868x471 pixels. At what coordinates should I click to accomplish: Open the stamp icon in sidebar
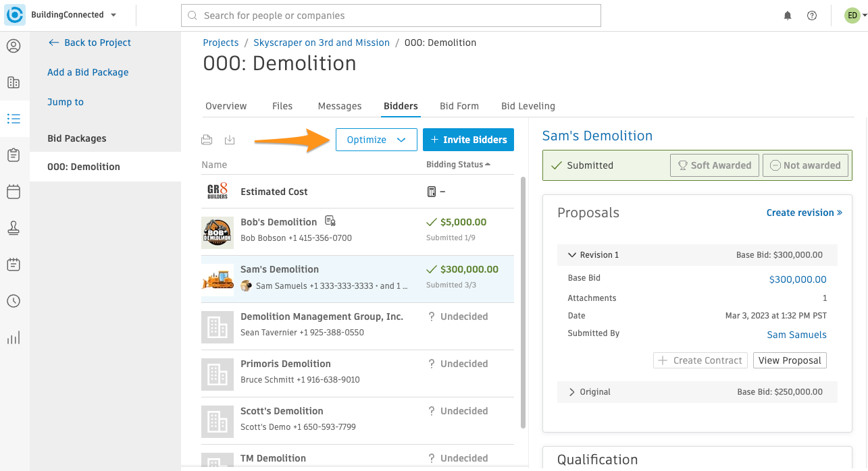pyautogui.click(x=14, y=228)
